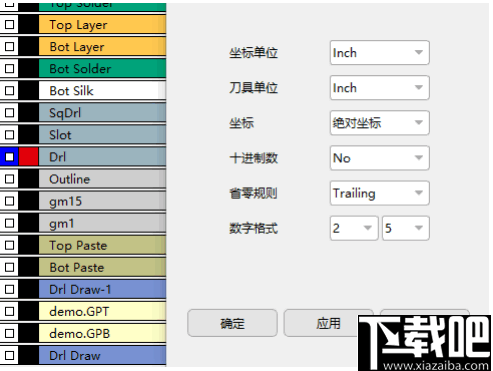The width and height of the screenshot is (493, 371).
Task: Toggle the Slot layer checkbox
Action: pos(9,135)
